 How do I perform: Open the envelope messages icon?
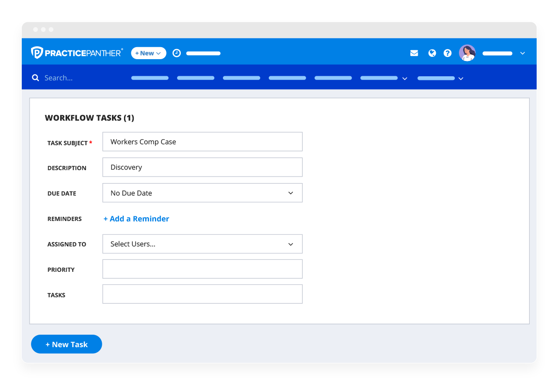pyautogui.click(x=414, y=53)
